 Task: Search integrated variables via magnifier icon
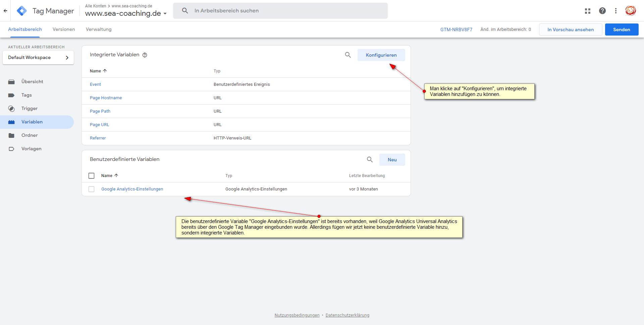tap(348, 55)
